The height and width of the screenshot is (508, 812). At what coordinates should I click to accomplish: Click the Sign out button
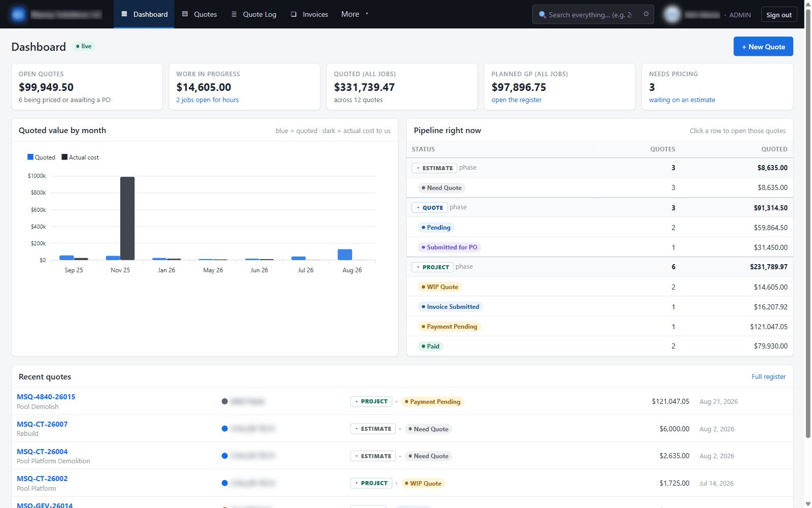point(779,15)
